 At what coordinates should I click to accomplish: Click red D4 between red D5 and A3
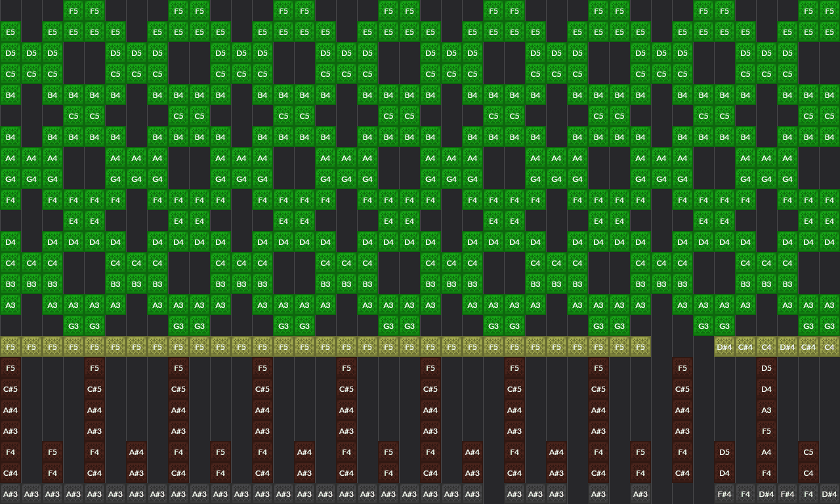(766, 389)
